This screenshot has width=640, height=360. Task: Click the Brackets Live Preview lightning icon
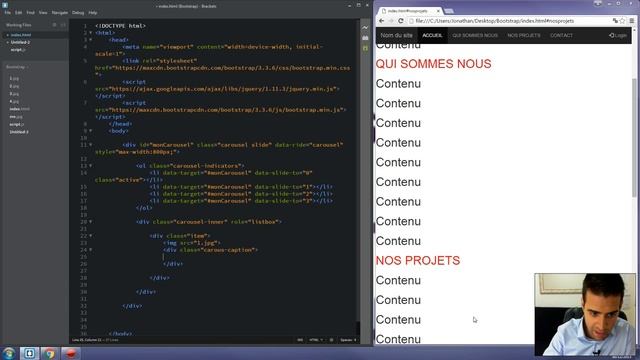[x=365, y=27]
